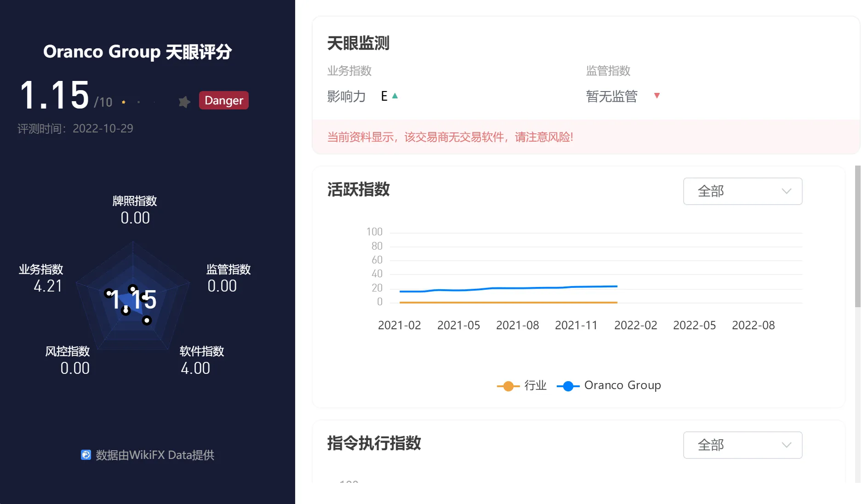The width and height of the screenshot is (868, 504).
Task: Click the Oranco Group 天眼评分 title
Action: (x=137, y=52)
